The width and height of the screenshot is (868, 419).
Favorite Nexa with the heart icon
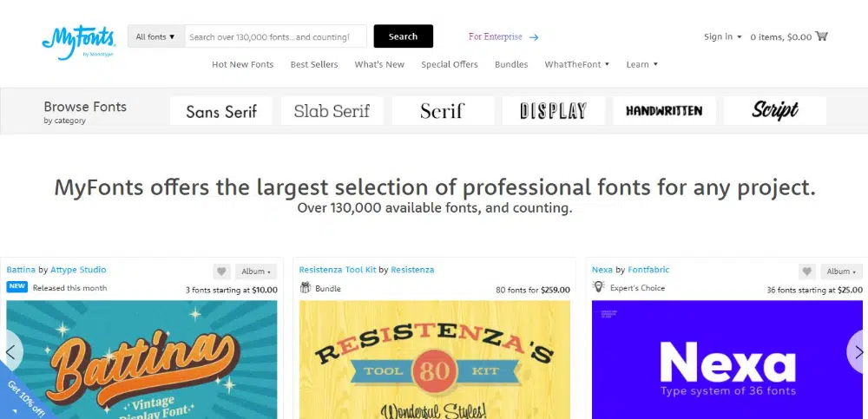click(x=807, y=272)
